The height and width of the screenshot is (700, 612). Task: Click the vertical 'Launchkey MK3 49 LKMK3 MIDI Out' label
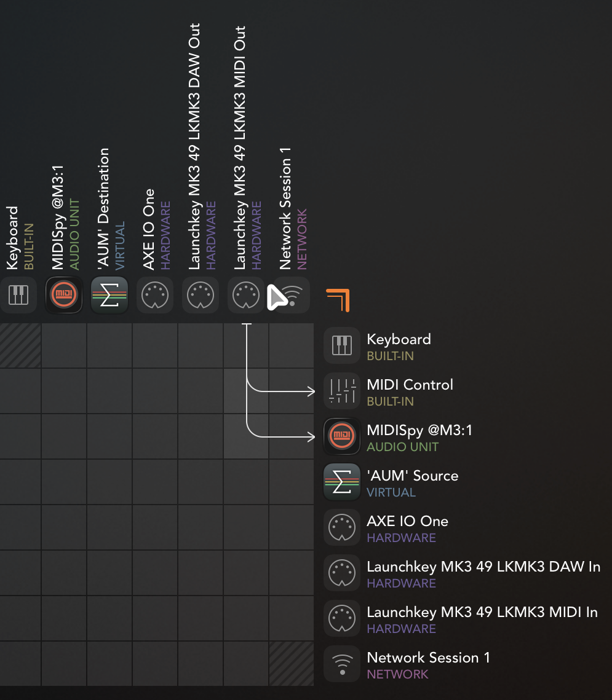(x=239, y=147)
